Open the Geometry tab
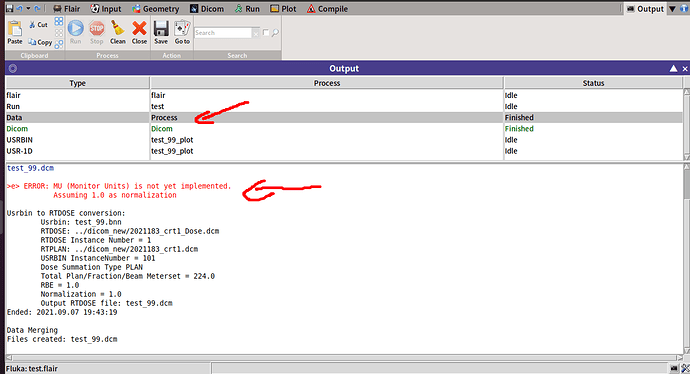This screenshot has width=690, height=374. click(156, 9)
